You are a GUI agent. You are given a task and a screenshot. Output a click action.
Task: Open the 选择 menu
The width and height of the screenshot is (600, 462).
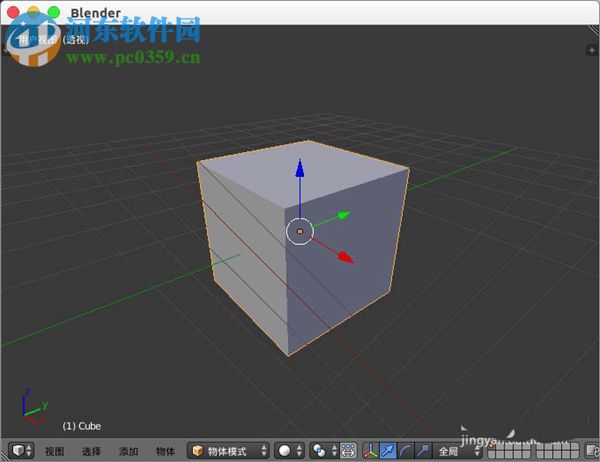[91, 451]
